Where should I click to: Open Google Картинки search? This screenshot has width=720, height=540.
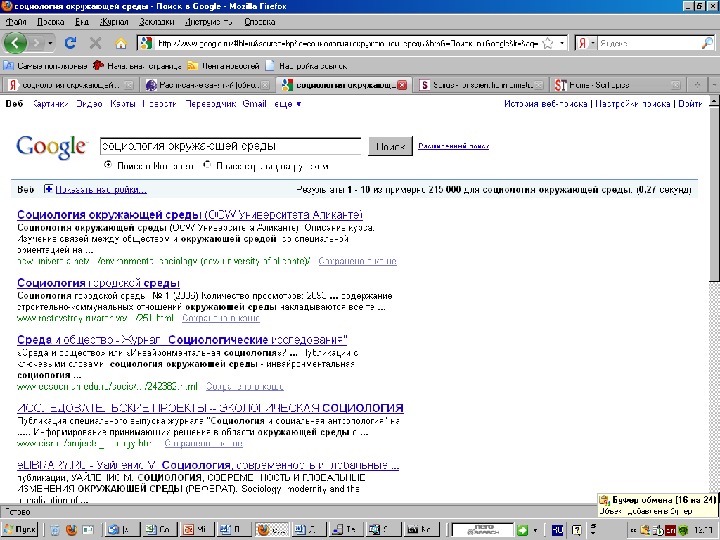[51, 104]
